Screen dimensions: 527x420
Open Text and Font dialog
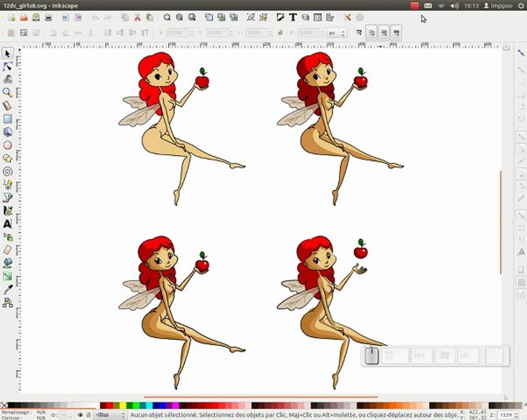coord(293,17)
